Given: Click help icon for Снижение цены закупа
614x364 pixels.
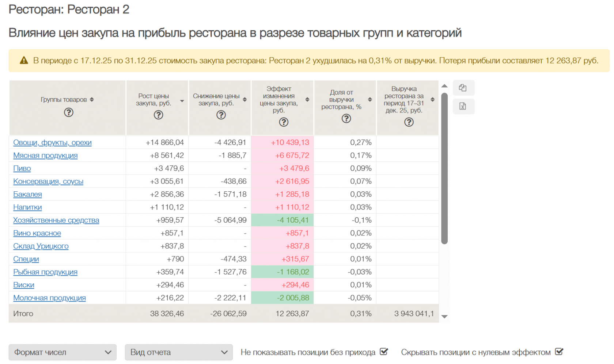Looking at the screenshot, I should coord(221,115).
